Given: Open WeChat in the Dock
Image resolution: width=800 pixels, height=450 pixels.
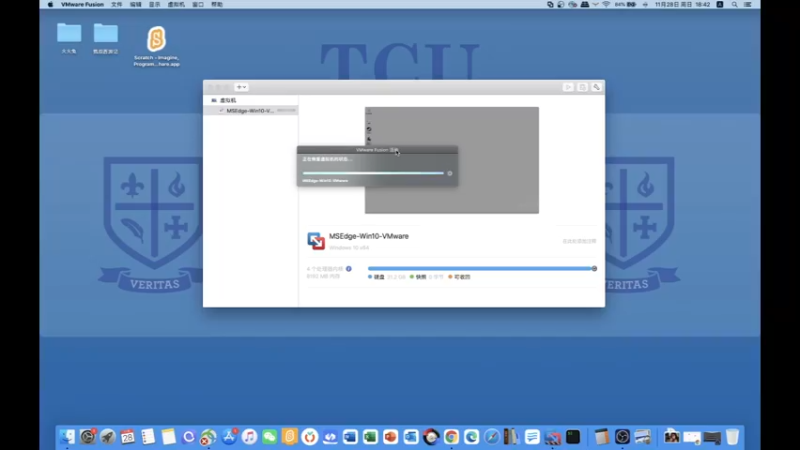Looking at the screenshot, I should click(269, 437).
